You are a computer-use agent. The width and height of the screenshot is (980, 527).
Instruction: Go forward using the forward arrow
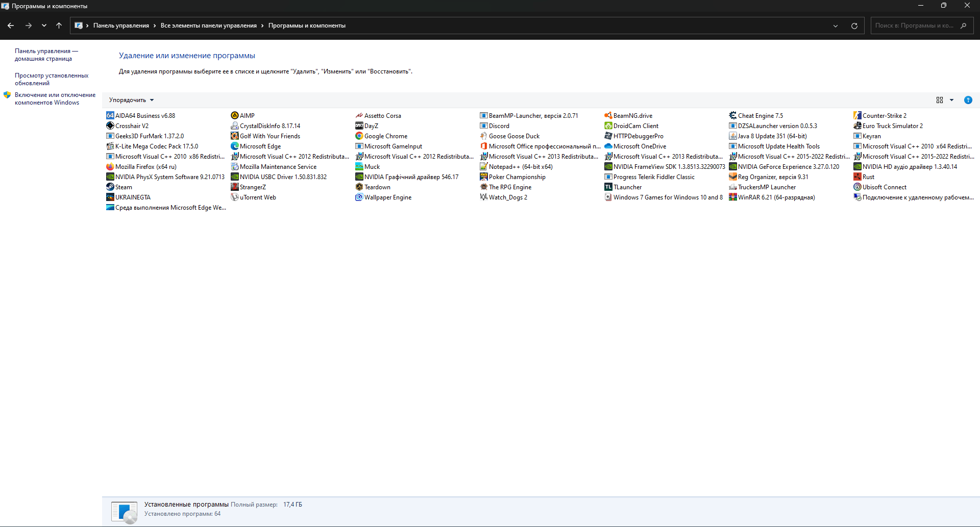click(29, 26)
